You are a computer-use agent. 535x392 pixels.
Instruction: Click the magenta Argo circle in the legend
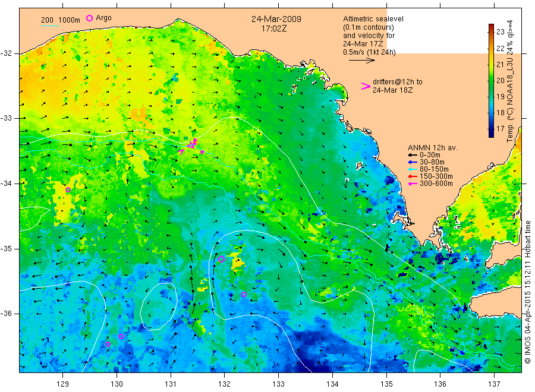(x=89, y=18)
